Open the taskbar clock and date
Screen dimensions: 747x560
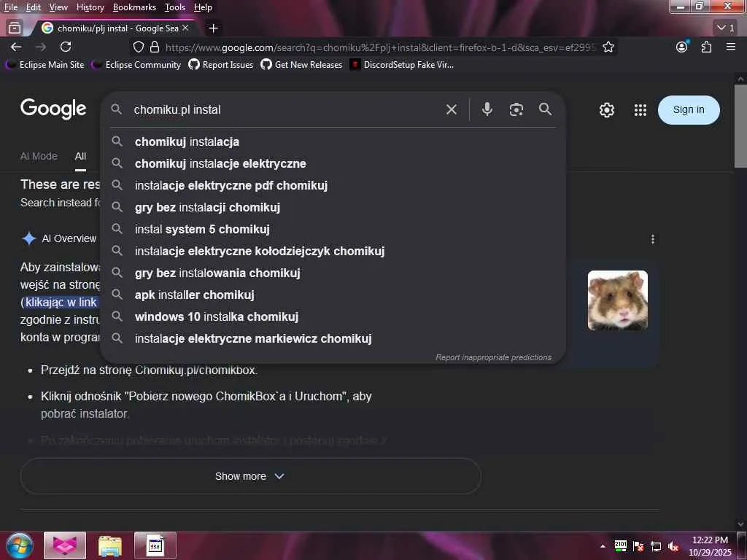pos(710,546)
